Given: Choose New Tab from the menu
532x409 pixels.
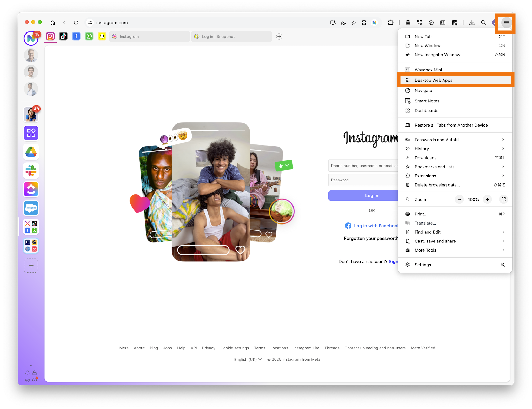Looking at the screenshot, I should (x=455, y=37).
